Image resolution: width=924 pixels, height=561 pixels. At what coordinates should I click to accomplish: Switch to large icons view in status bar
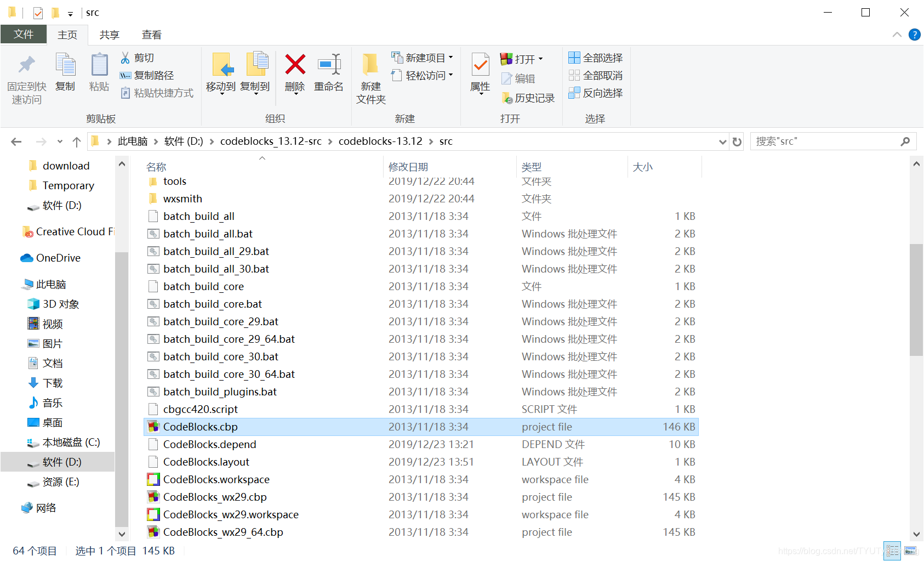tap(910, 551)
